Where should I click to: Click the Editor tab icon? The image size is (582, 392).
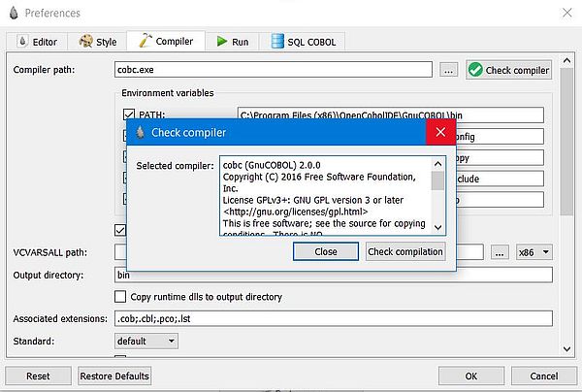(x=22, y=41)
